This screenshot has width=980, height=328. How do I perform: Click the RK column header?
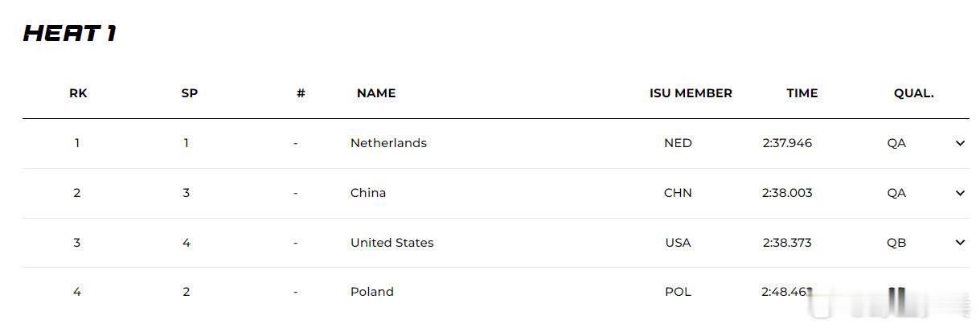[x=78, y=93]
